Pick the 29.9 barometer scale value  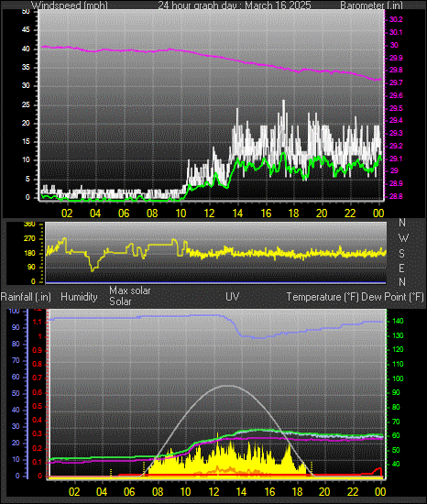396,58
